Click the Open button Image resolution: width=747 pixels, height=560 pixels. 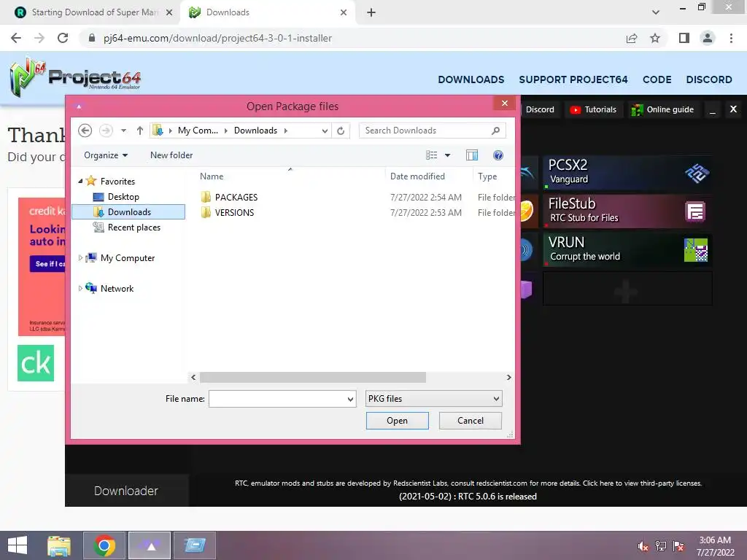coord(398,421)
